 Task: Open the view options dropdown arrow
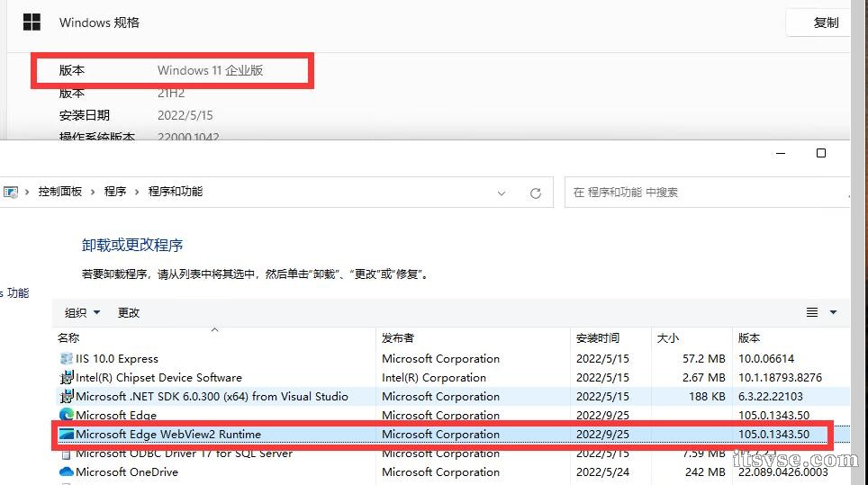pyautogui.click(x=833, y=312)
